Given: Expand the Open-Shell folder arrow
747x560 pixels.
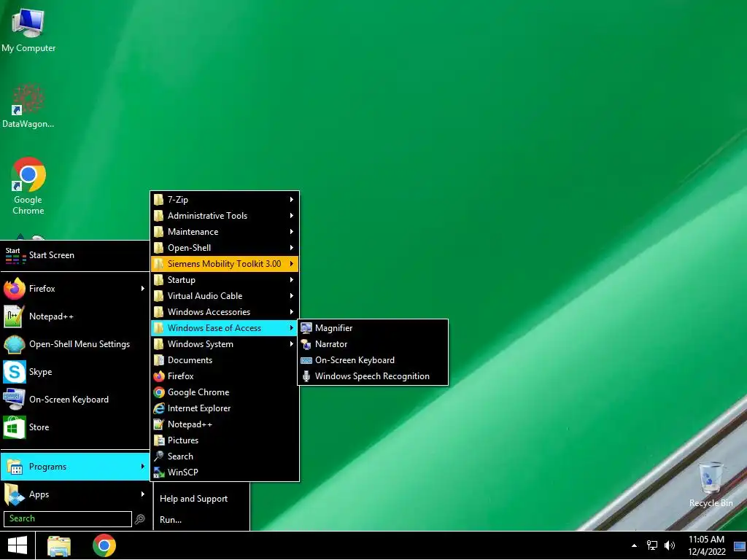Looking at the screenshot, I should pos(292,248).
